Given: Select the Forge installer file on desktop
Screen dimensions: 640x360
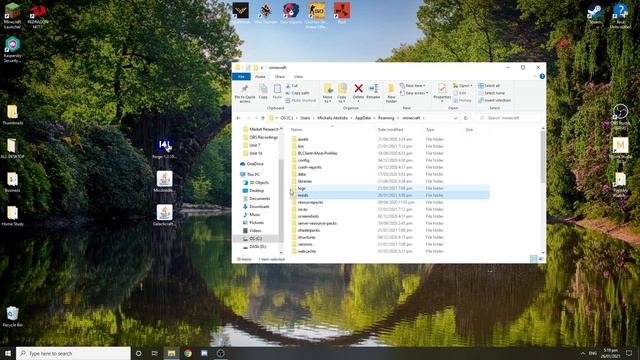Looking at the screenshot, I should (x=164, y=148).
